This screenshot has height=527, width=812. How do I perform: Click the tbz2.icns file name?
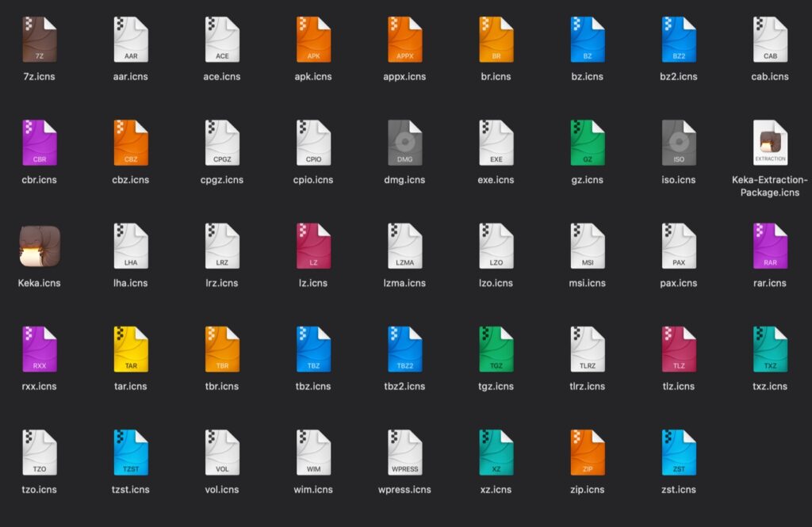coord(405,386)
